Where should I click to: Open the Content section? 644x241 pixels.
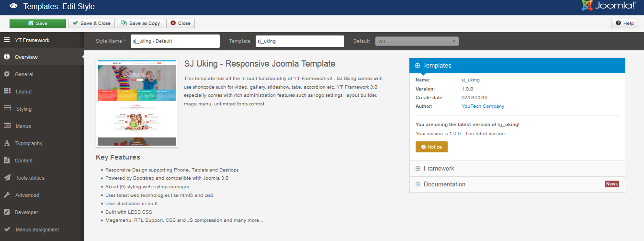(42, 161)
